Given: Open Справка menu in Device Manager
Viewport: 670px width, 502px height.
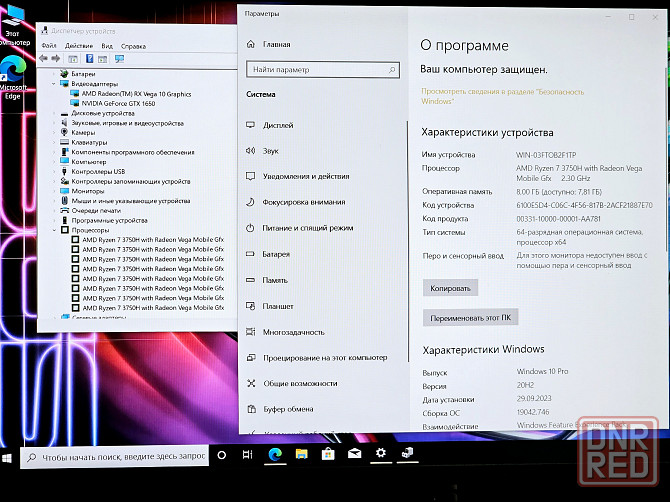Looking at the screenshot, I should pos(133,46).
